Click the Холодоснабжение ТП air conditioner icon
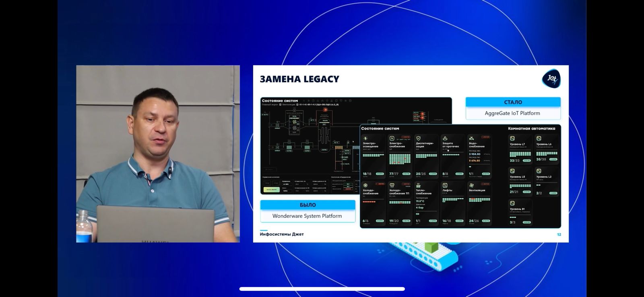This screenshot has width=644, height=297. [x=392, y=185]
